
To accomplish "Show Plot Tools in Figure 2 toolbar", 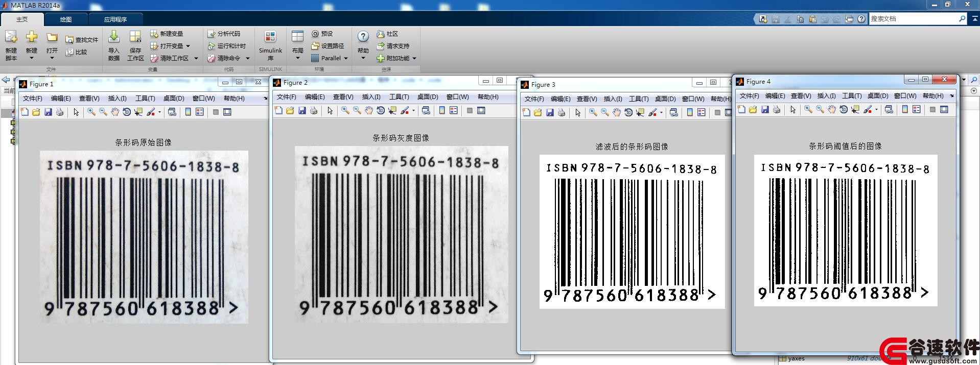I will (x=481, y=110).
